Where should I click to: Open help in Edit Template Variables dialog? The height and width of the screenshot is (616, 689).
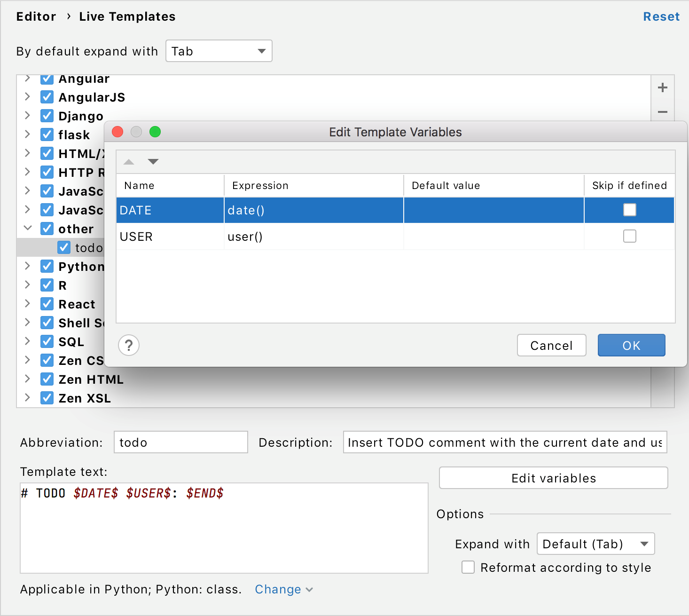coord(128,345)
